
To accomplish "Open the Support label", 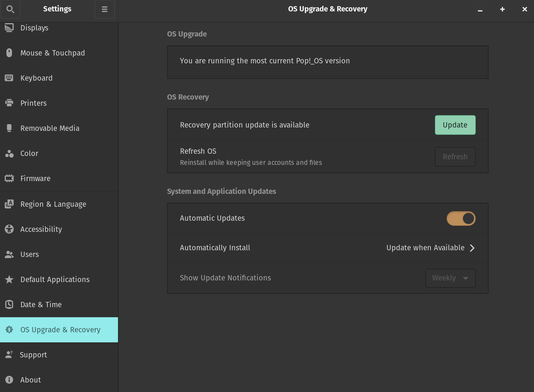I will [33, 355].
